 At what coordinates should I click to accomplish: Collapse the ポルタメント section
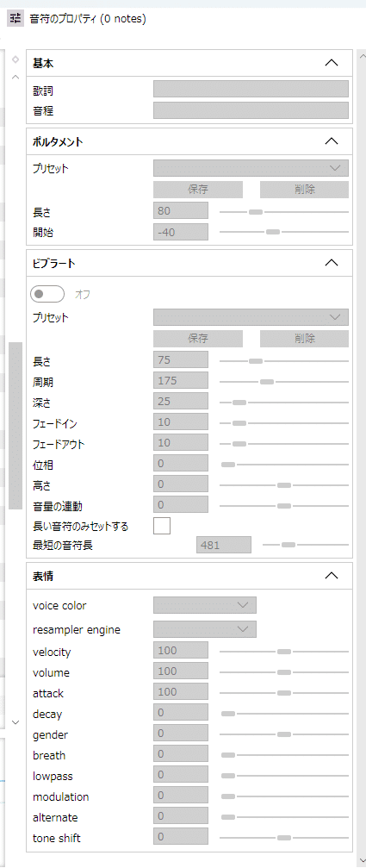click(x=332, y=141)
